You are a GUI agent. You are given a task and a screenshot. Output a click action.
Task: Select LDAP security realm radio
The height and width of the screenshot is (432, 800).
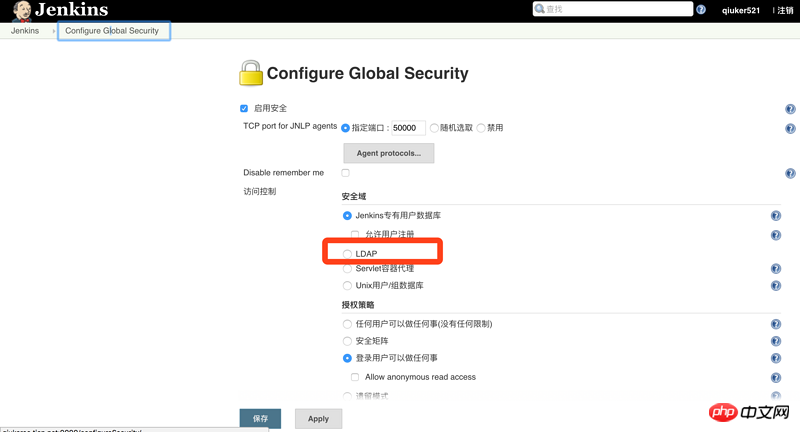click(x=347, y=253)
